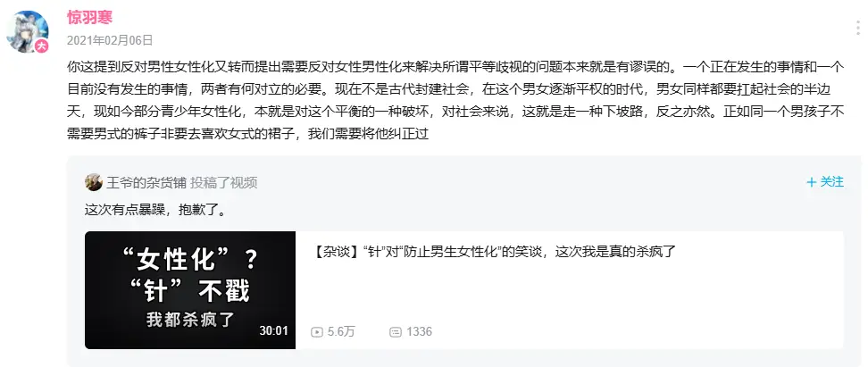Image resolution: width=868 pixels, height=367 pixels.
Task: Open 王爷的杂货铺's small avatar
Action: (x=94, y=182)
